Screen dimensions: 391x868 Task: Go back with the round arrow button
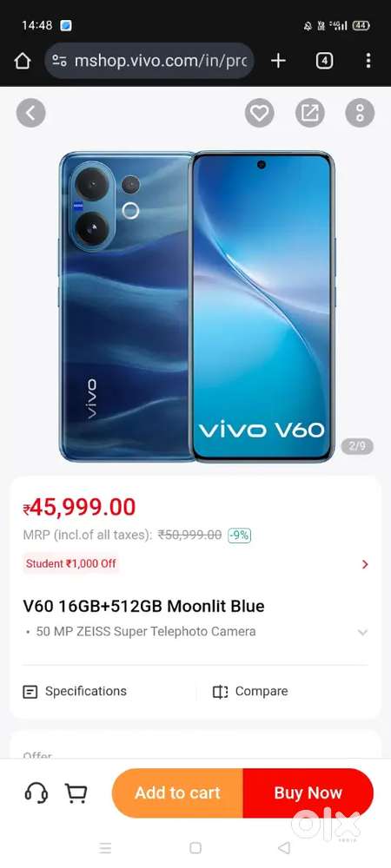point(31,114)
